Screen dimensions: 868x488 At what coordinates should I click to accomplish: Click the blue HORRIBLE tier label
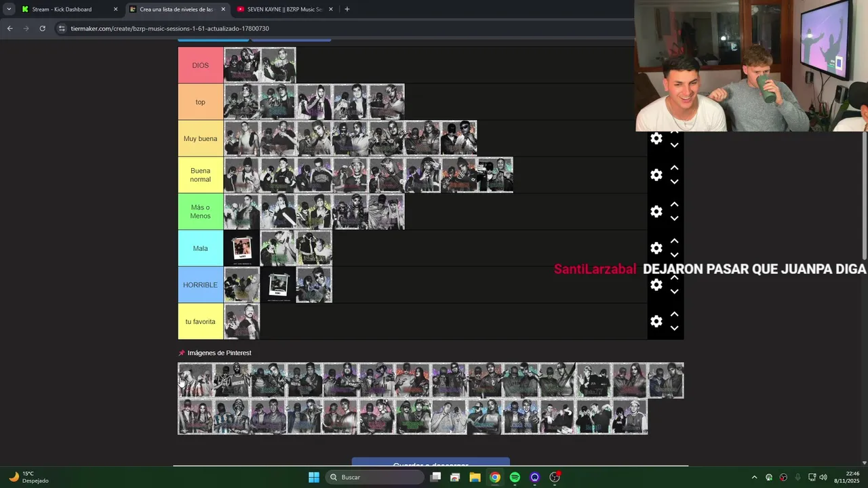201,285
